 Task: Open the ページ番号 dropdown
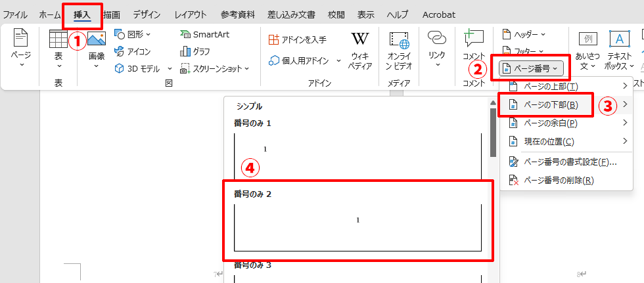(531, 68)
